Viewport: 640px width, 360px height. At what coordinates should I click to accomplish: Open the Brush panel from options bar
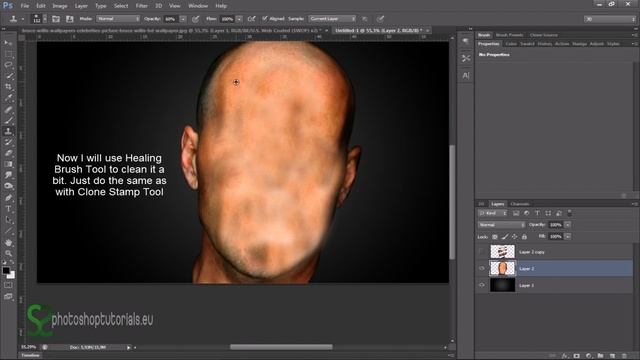56,19
